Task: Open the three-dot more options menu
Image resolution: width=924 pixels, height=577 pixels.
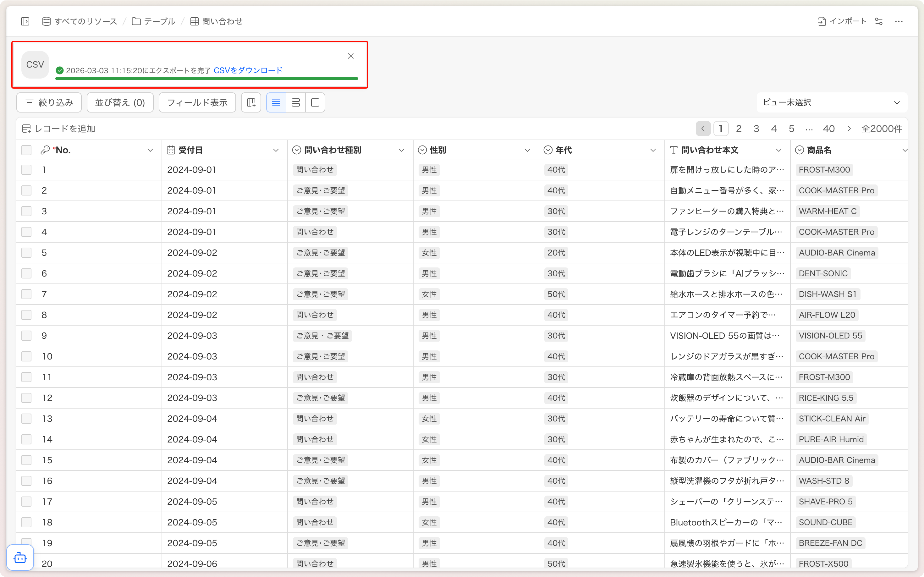Action: pos(899,21)
